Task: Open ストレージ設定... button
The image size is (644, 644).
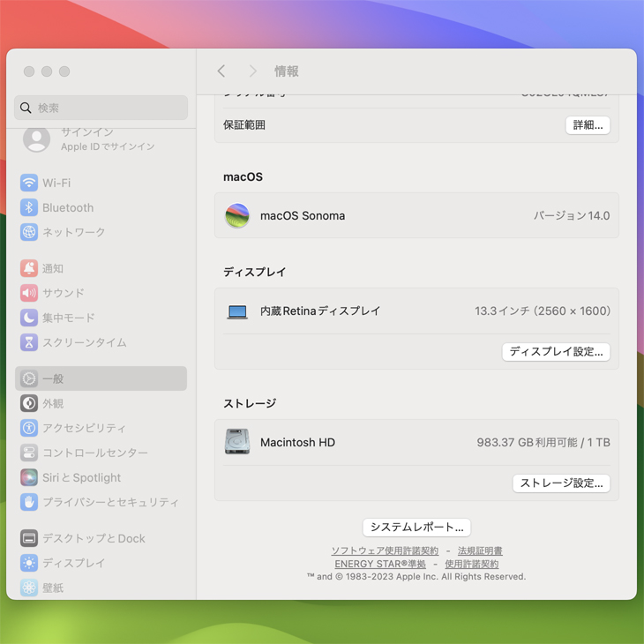Action: click(561, 483)
